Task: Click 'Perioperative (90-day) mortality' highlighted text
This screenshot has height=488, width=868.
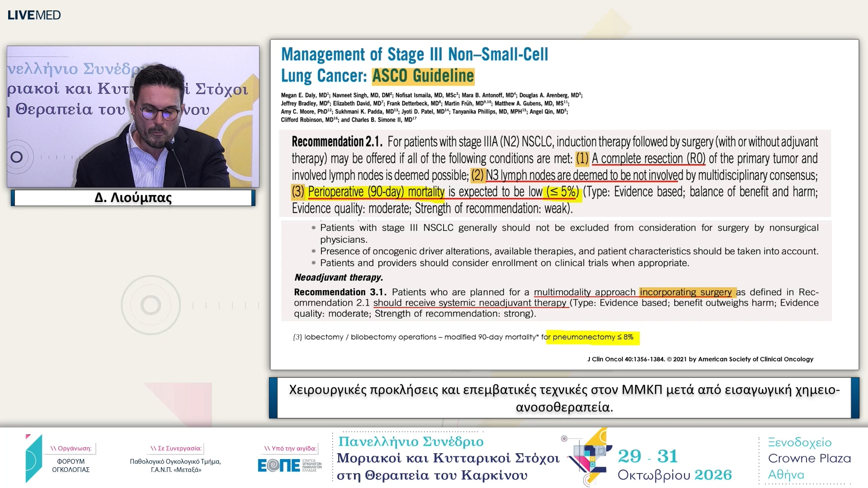Action: tap(376, 192)
